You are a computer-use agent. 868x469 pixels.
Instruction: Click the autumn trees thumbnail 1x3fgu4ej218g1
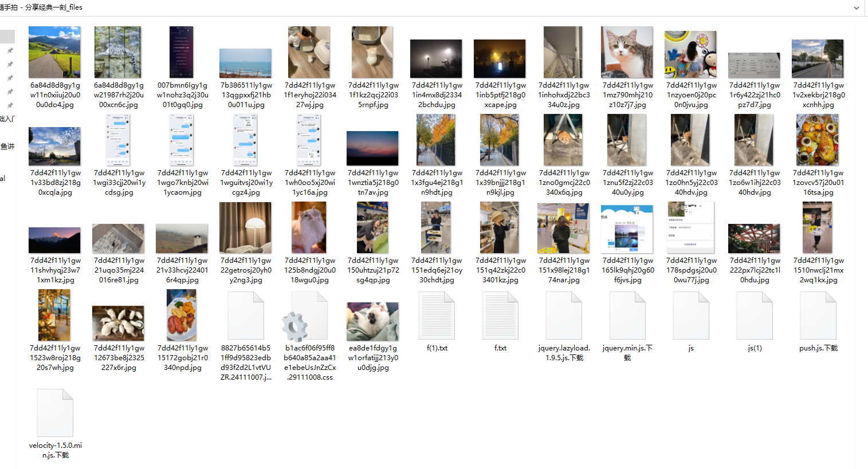coord(436,140)
